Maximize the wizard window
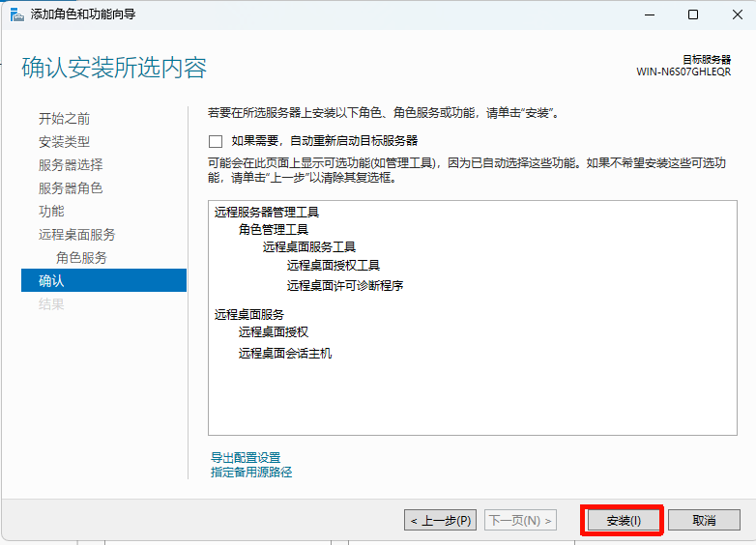Screen dimensions: 756x545 tap(692, 14)
